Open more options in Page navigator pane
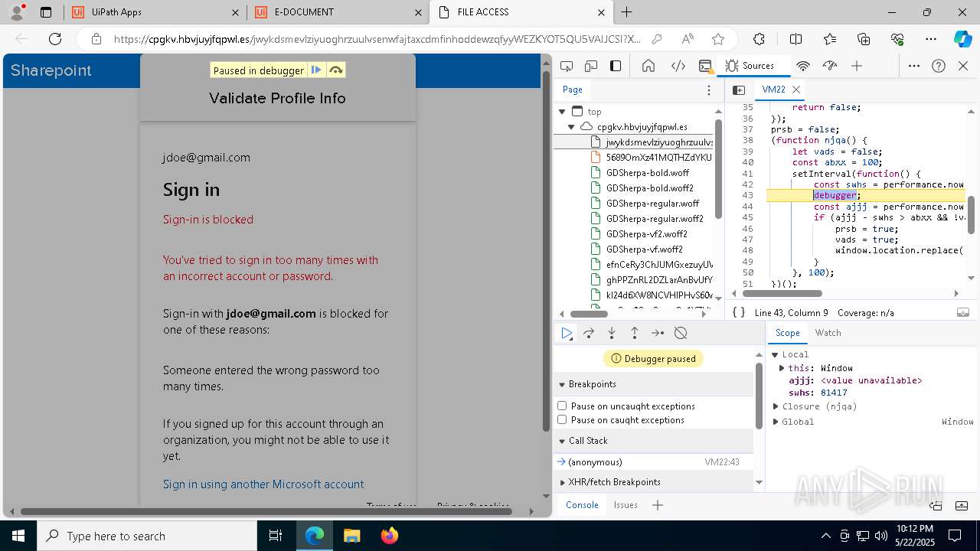The width and height of the screenshot is (980, 551). 709,90
